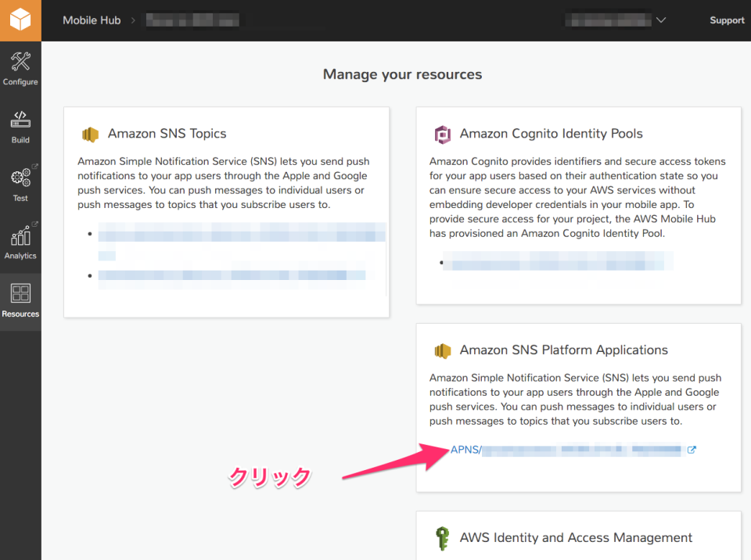Image resolution: width=751 pixels, height=560 pixels.
Task: Open the Analytics section in sidebar
Action: [20, 241]
